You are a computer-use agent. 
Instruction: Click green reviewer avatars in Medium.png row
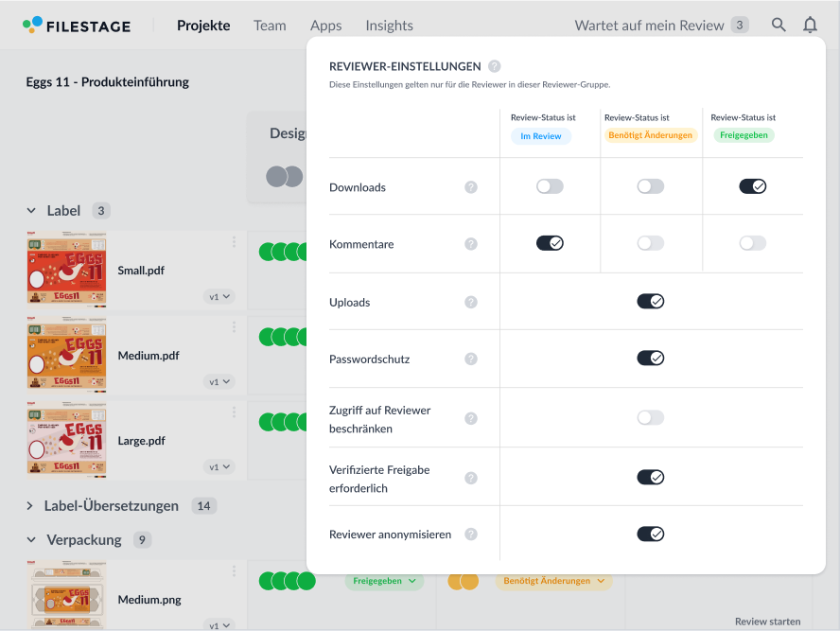288,581
